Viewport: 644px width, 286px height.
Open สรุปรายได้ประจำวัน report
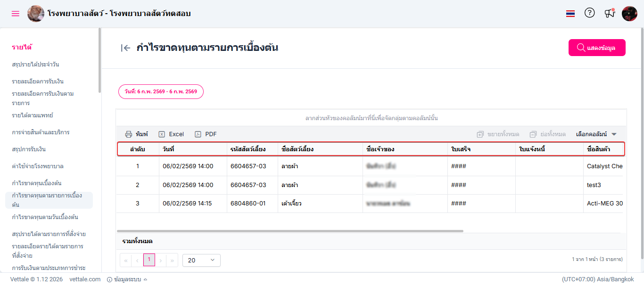35,65
